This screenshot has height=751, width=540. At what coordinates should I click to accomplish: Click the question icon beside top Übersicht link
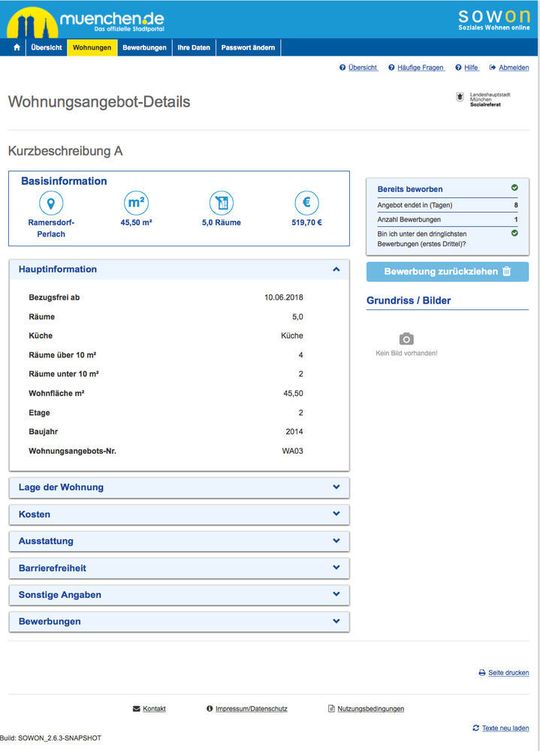(x=343, y=68)
